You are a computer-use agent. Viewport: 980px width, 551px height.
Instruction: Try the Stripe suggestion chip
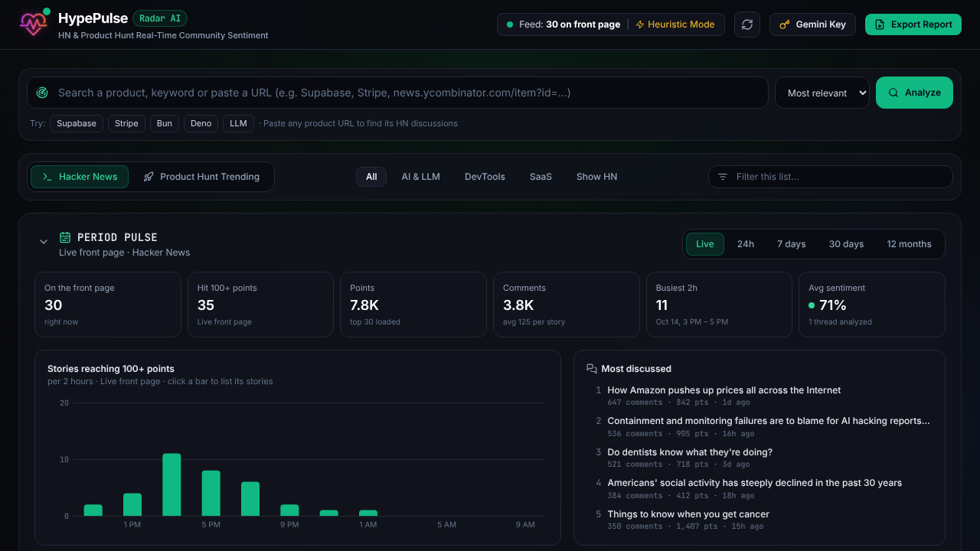[x=126, y=123]
